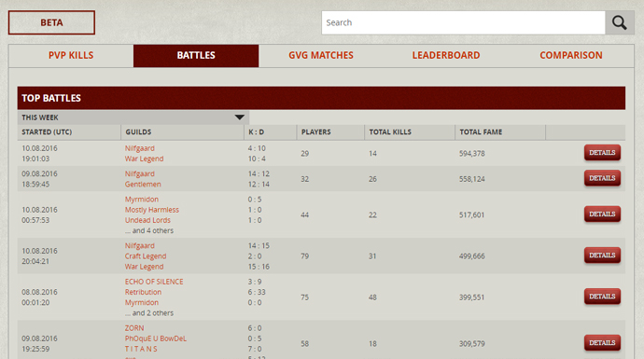Screen dimensions: 644x359
Task: Open the Gentlemen guild link
Action: 143,185
